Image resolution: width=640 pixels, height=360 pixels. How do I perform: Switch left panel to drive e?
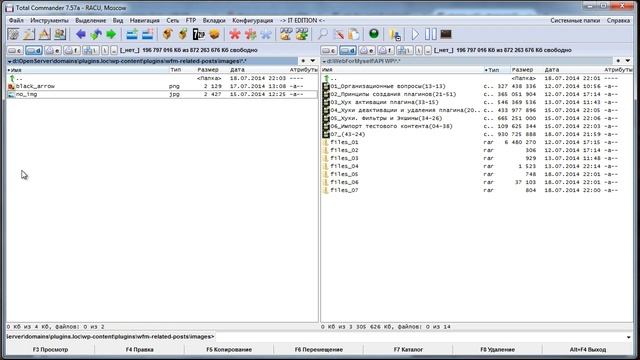[x=53, y=50]
